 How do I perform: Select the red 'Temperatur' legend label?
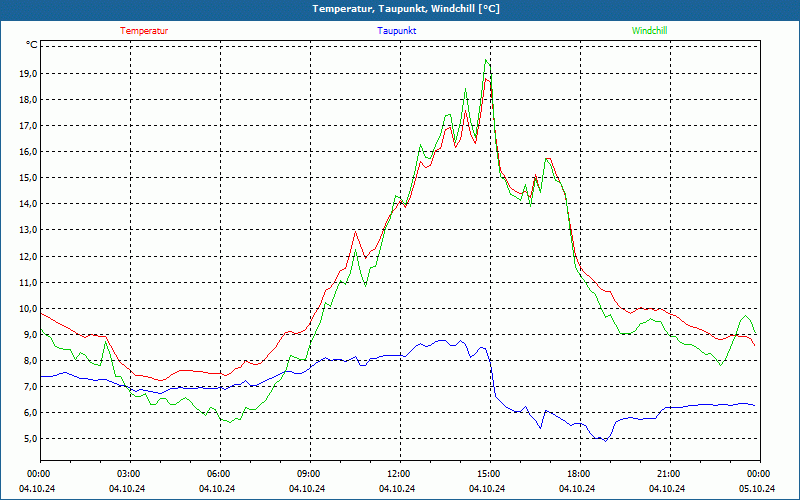pos(144,31)
